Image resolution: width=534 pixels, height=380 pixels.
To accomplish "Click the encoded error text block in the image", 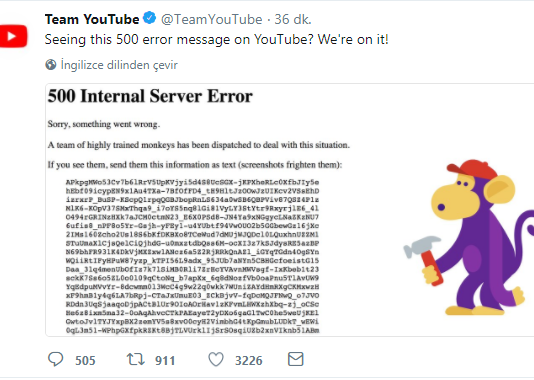I will (x=192, y=256).
